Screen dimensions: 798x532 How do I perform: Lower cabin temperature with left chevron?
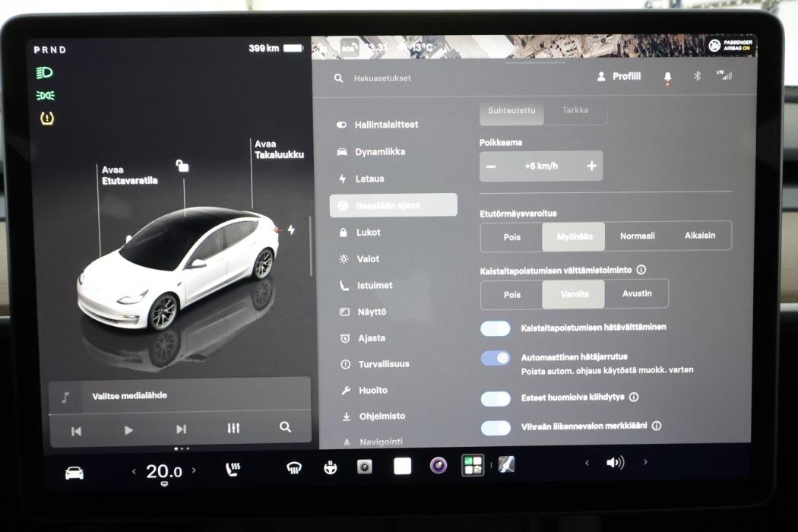coord(134,472)
